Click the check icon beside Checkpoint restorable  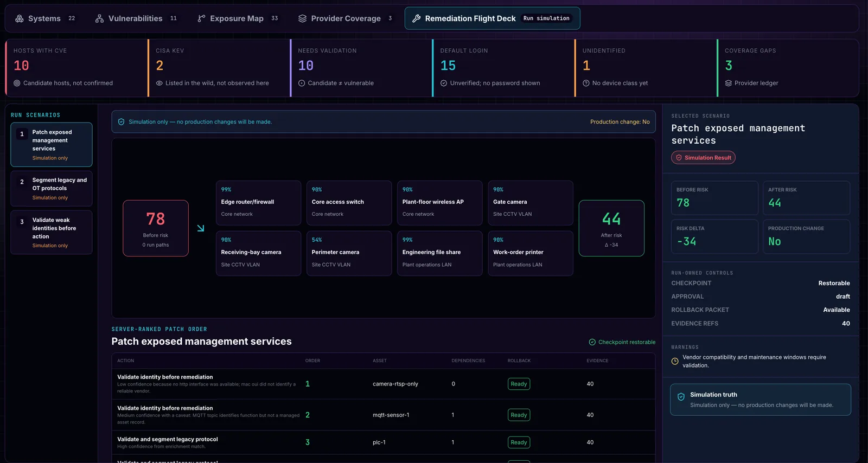tap(592, 342)
